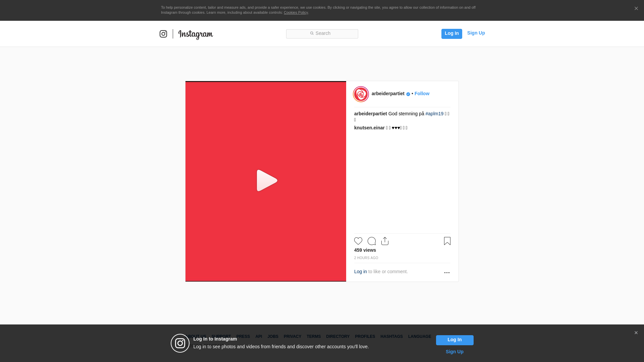The image size is (644, 362).
Task: Open arbeiderpartiet profile picture avatar
Action: [x=361, y=94]
